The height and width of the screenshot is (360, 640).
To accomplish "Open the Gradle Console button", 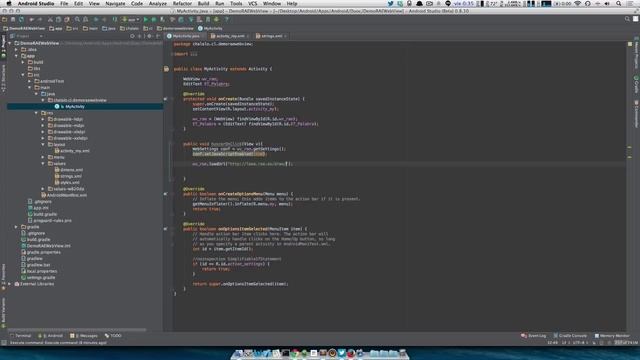I will (570, 336).
